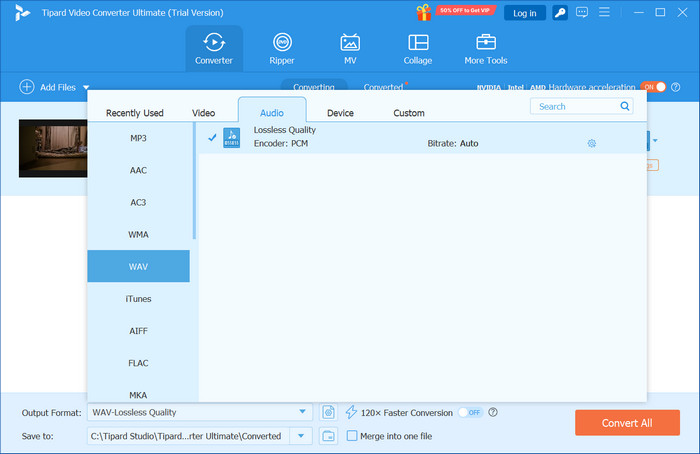Select AIFF format
The height and width of the screenshot is (454, 700).
[138, 331]
